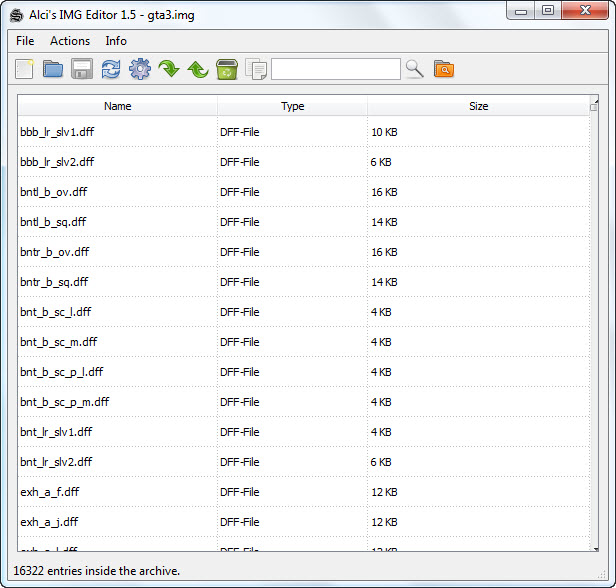Maximize the IMG Editor window
The image size is (616, 588).
548,10
